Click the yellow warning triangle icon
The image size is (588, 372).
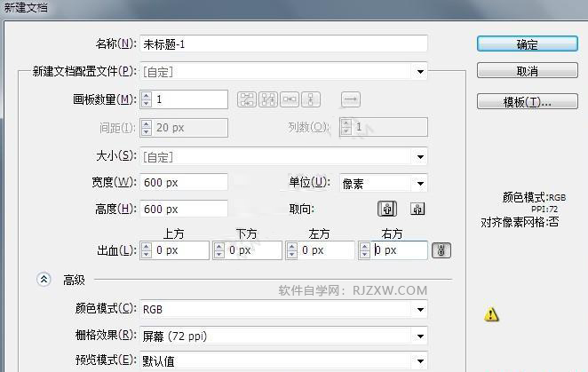click(x=491, y=314)
